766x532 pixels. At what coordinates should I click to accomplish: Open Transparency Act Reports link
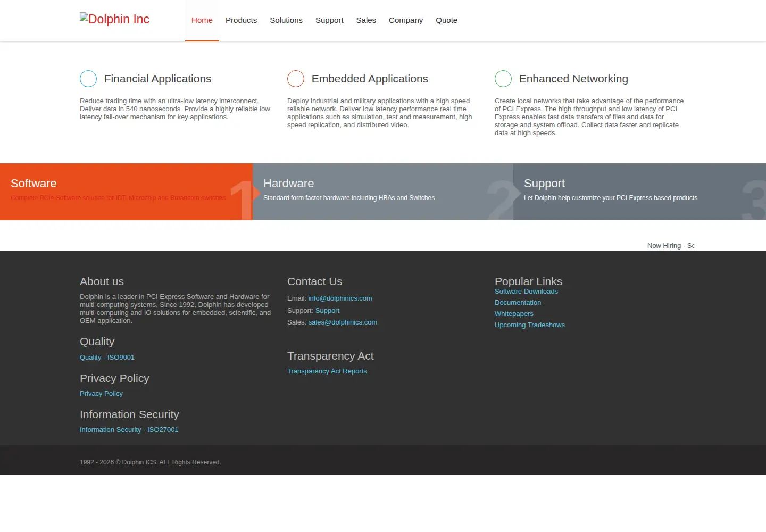(x=327, y=371)
